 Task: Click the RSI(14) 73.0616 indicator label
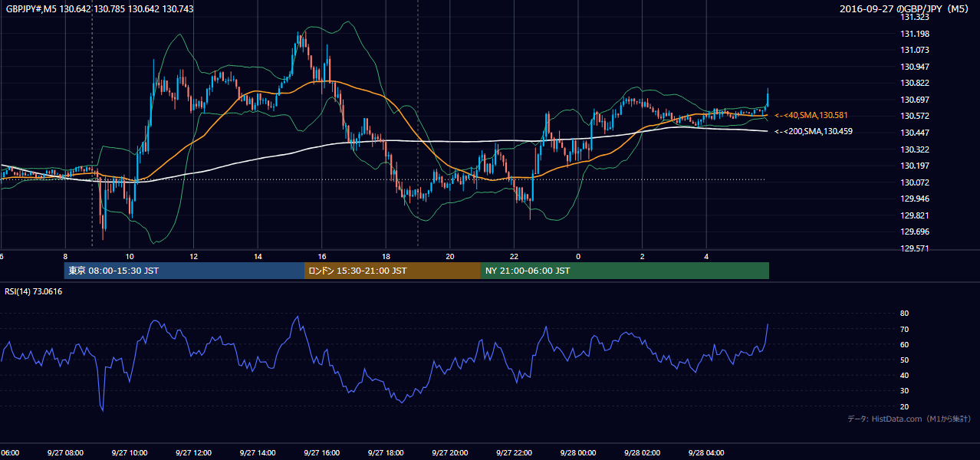point(34,291)
